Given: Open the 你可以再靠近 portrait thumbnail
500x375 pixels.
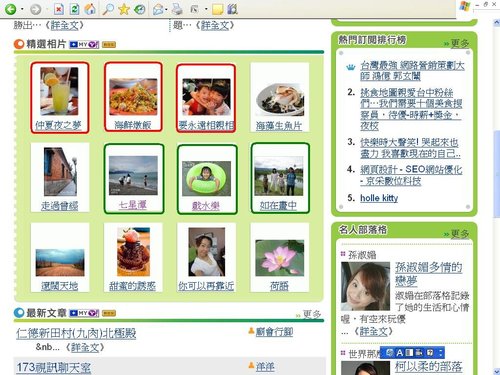Looking at the screenshot, I should tap(207, 252).
